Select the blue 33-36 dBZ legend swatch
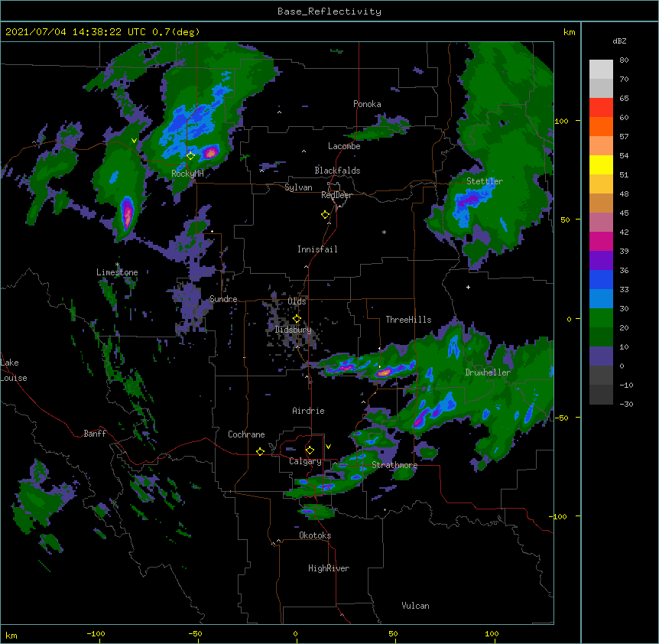Image resolution: width=659 pixels, height=644 pixels. (601, 280)
